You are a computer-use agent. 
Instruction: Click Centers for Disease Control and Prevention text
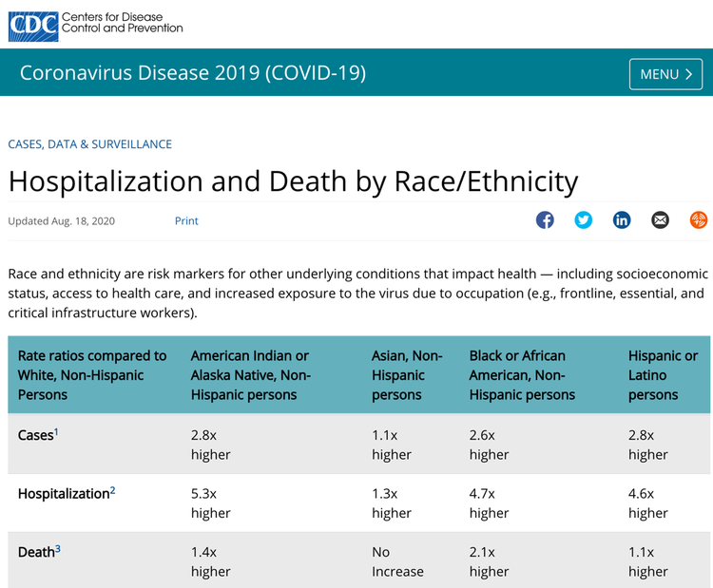click(122, 23)
